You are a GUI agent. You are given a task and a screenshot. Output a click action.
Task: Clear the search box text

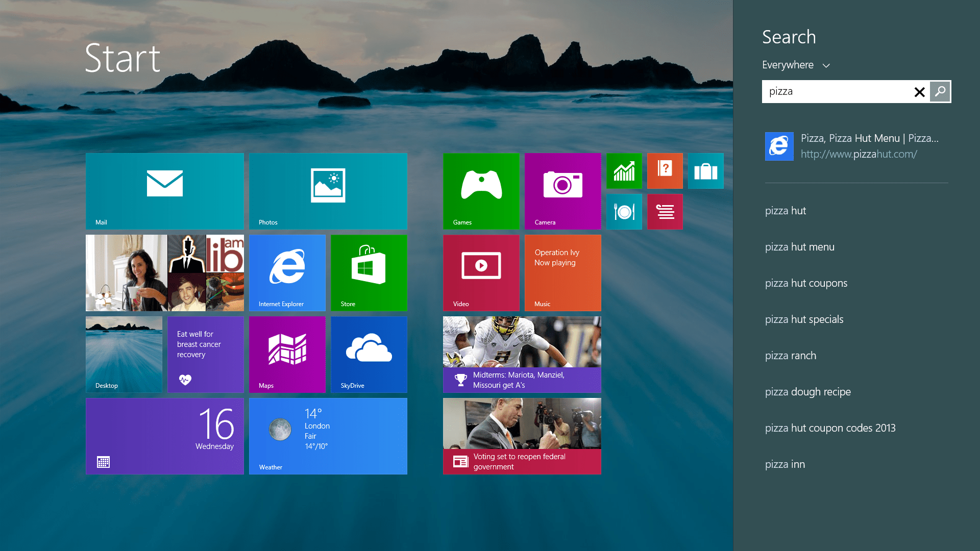coord(919,92)
